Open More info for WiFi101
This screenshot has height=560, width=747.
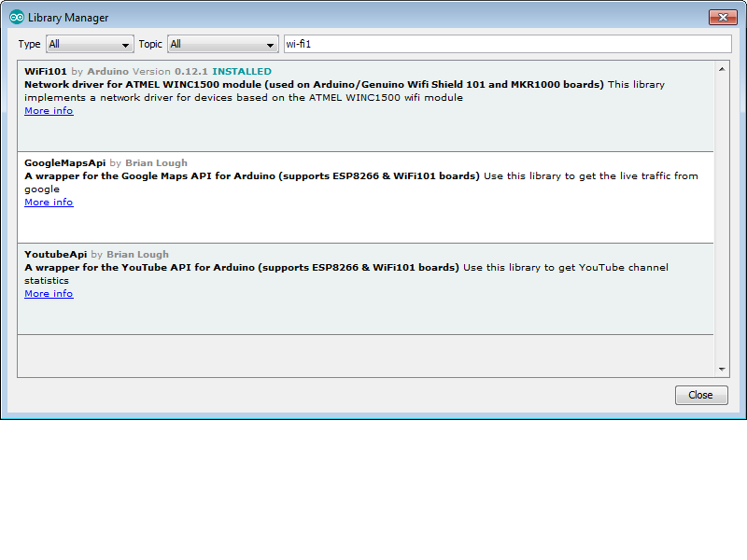pos(48,110)
